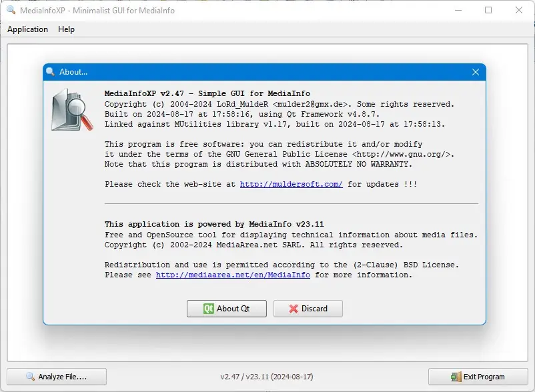
Task: Click the magnifier icon on Analyze File
Action: pos(31,376)
